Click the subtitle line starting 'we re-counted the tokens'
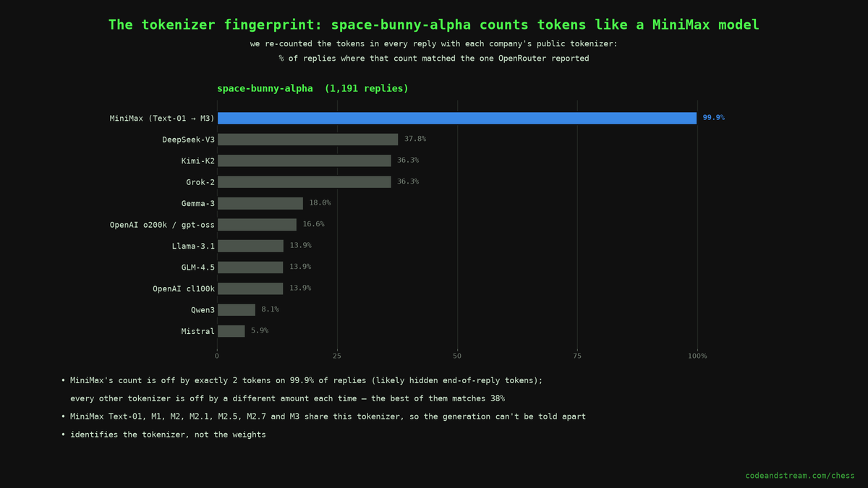Screen dimensions: 868x488 [434, 43]
